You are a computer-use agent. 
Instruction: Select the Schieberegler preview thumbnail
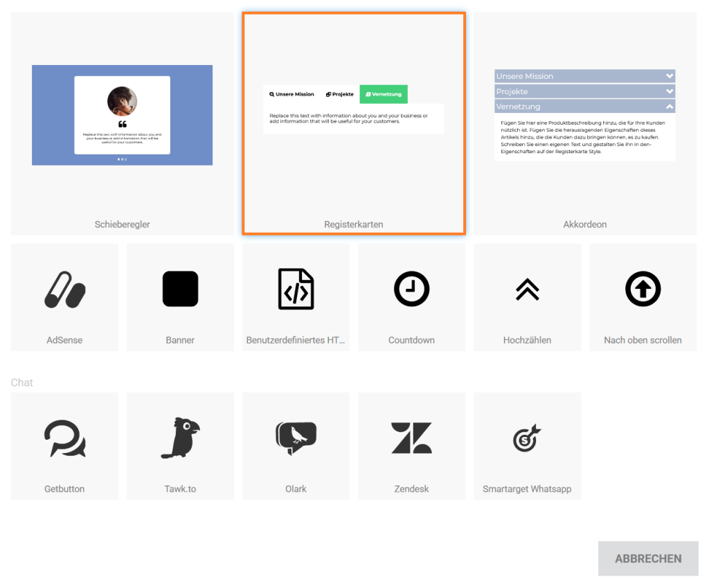(122, 115)
